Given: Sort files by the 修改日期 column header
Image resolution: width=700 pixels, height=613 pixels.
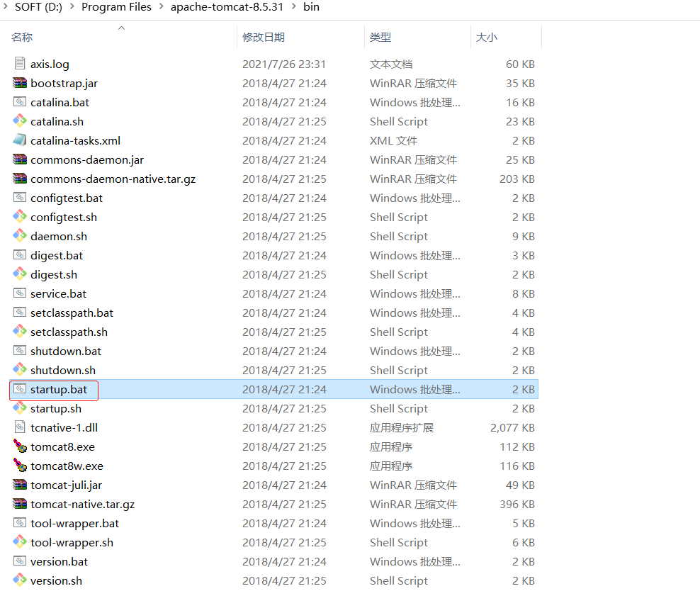Looking at the screenshot, I should point(264,37).
